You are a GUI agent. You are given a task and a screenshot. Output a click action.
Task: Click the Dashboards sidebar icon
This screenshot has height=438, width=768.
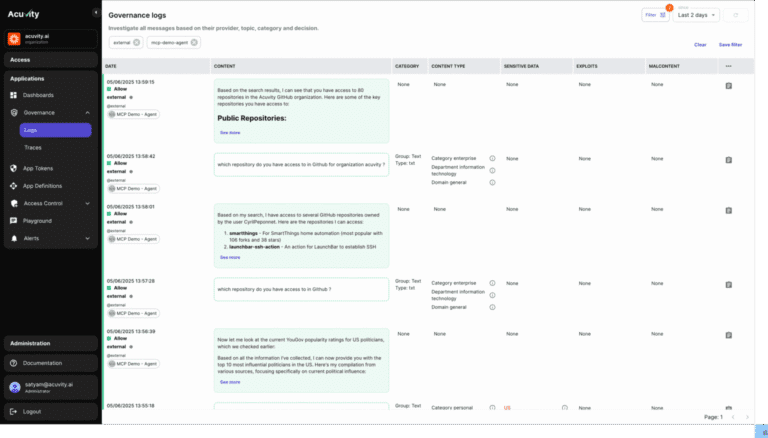tap(14, 95)
